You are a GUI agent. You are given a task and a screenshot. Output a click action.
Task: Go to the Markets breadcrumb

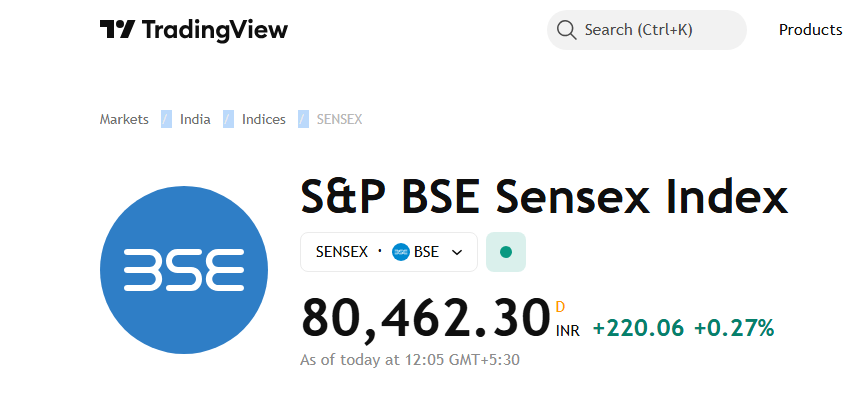[124, 119]
